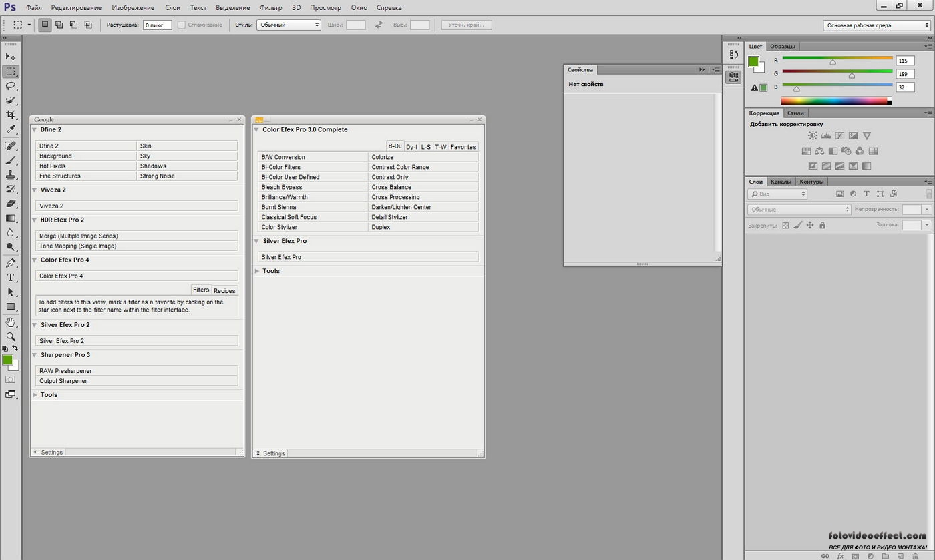Open Settings in the Google panel
Screen dimensions: 935x560
[x=48, y=452]
